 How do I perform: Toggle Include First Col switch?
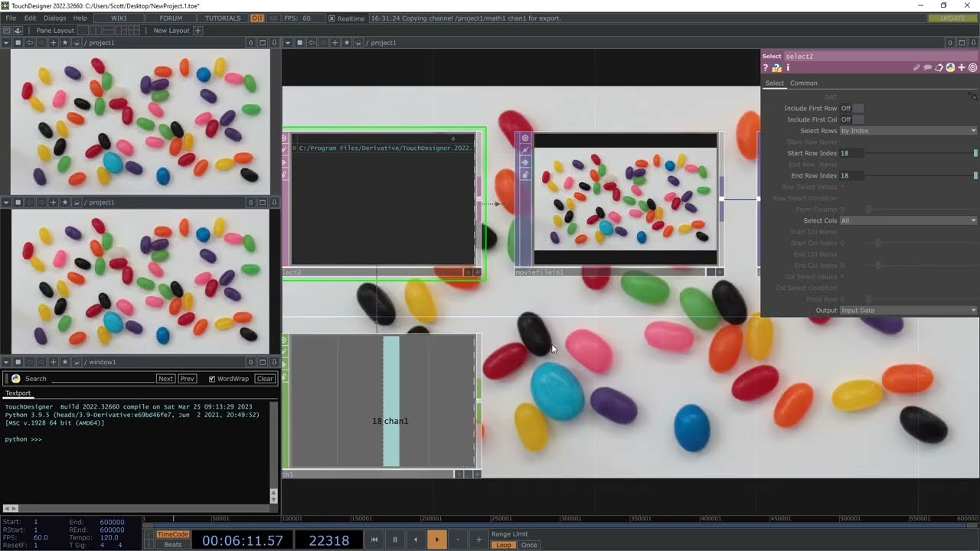[x=852, y=119]
